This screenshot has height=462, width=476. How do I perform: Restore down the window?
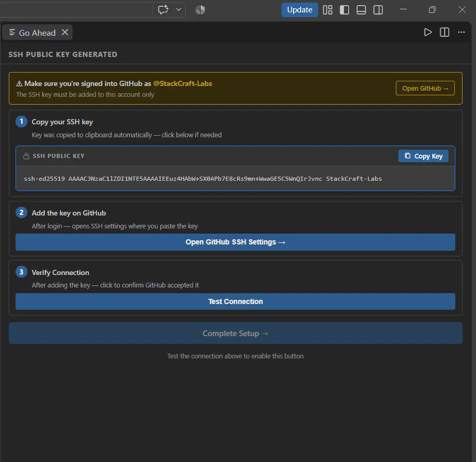(433, 10)
